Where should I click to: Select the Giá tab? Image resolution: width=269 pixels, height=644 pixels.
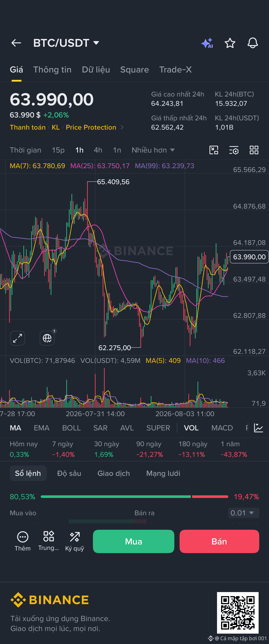click(x=16, y=69)
